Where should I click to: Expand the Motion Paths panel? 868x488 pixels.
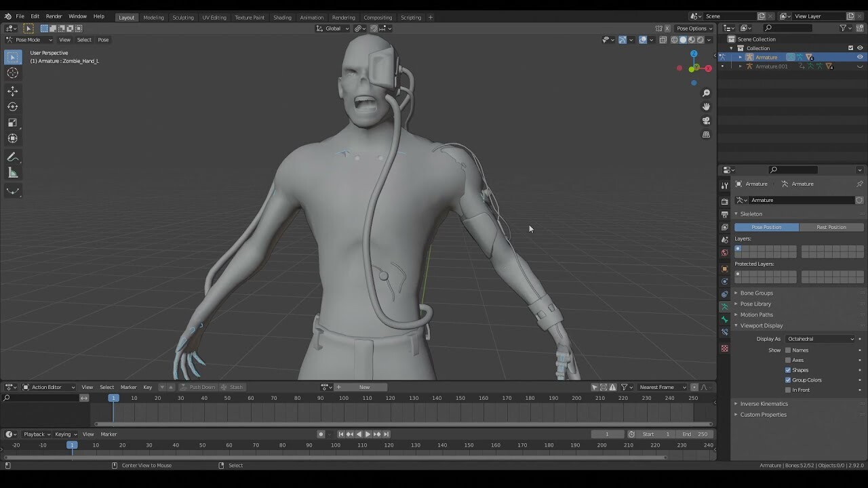coord(756,314)
